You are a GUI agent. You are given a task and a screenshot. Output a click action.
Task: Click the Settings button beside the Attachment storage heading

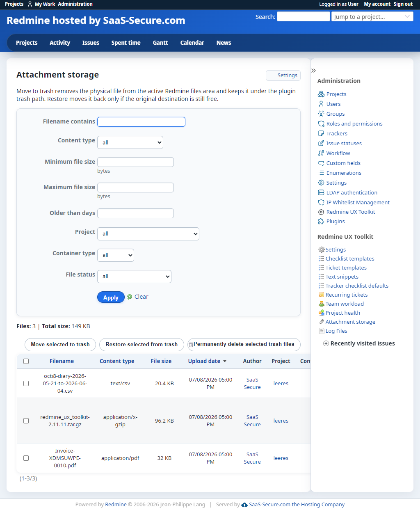point(283,75)
